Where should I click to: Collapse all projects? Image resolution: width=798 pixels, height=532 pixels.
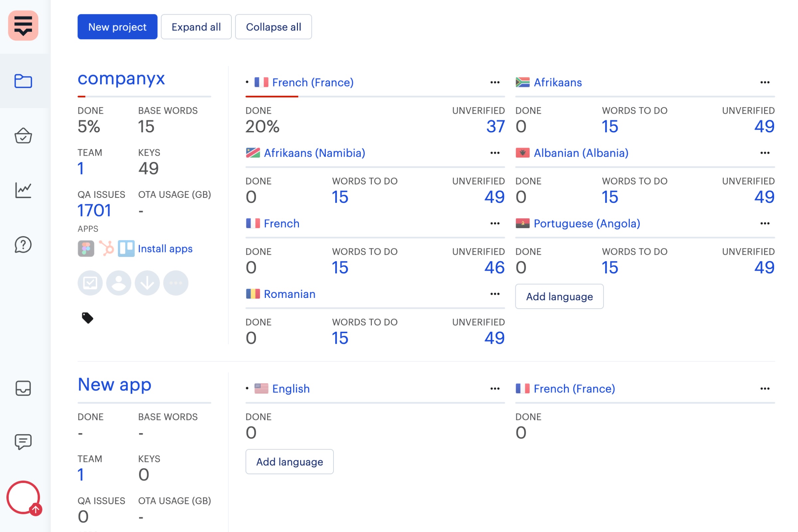pyautogui.click(x=273, y=27)
